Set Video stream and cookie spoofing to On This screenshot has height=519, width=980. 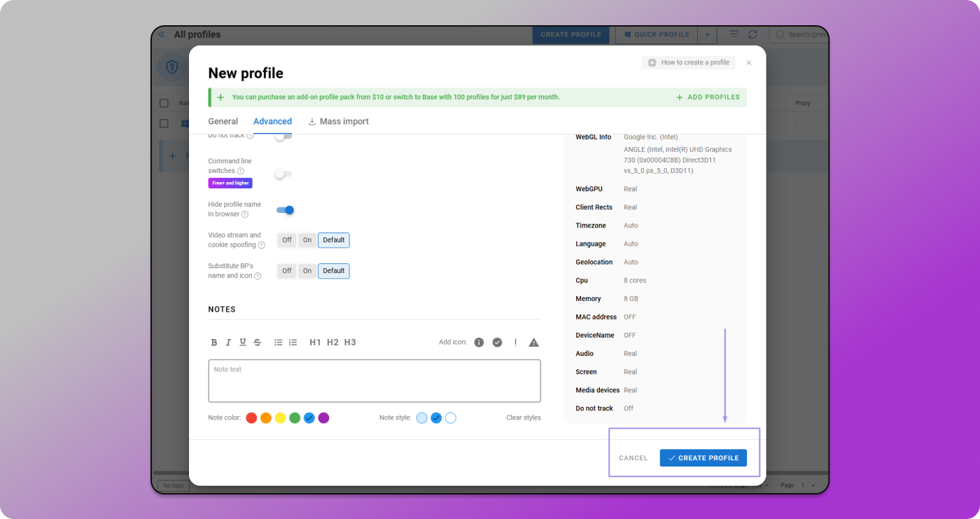(307, 240)
